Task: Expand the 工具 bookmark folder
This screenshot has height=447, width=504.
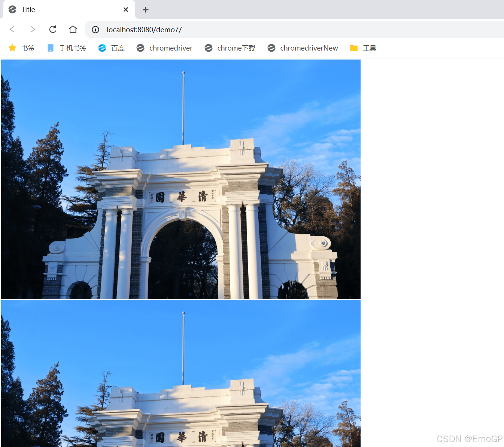Action: [363, 48]
